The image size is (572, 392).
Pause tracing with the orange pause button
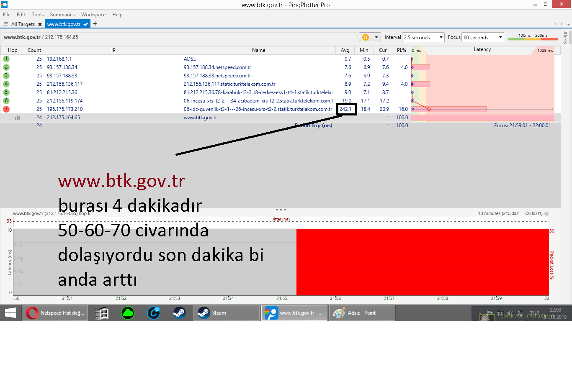[365, 37]
